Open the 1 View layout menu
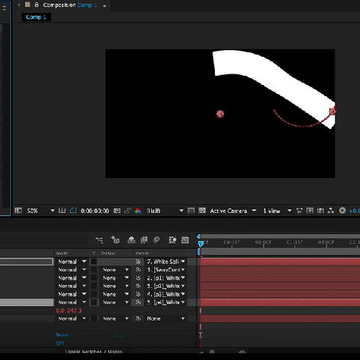The image size is (360, 360). pyautogui.click(x=277, y=211)
